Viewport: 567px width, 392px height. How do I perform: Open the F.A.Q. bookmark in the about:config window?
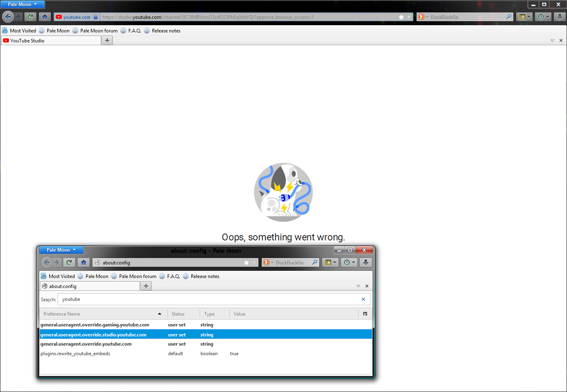pyautogui.click(x=169, y=276)
